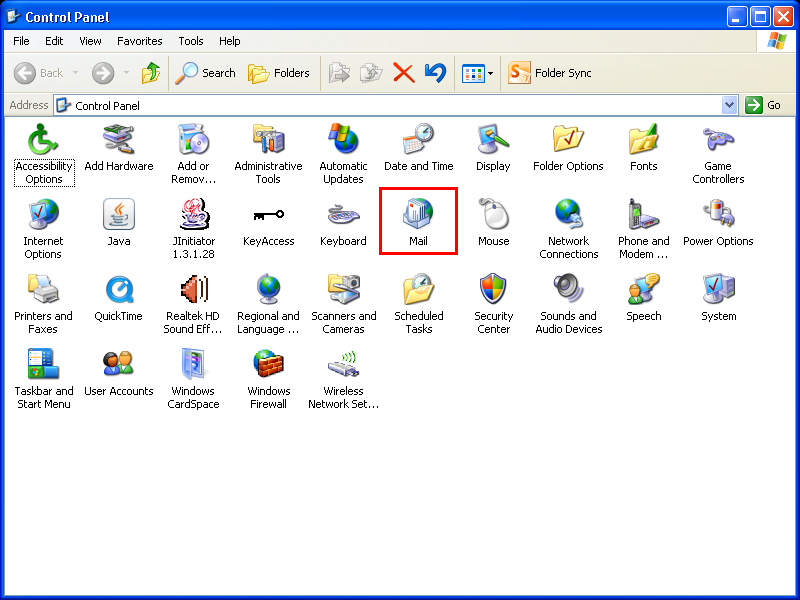Viewport: 800px width, 600px height.
Task: Select Phone and Modem options icon
Action: pyautogui.click(x=643, y=230)
